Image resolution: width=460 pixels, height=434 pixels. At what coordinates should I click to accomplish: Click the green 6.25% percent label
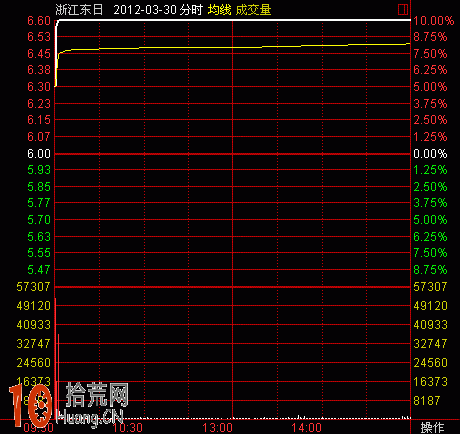click(x=430, y=237)
